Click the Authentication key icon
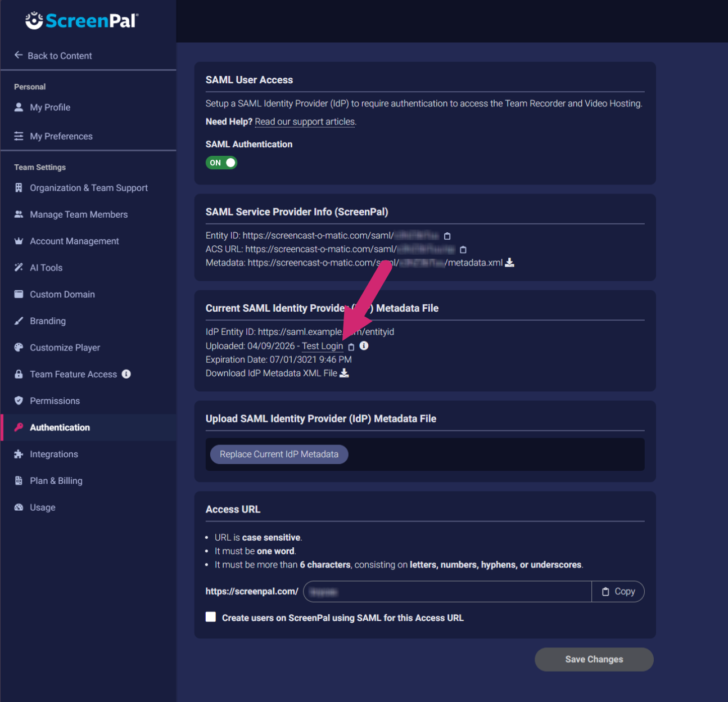Screen dimensions: 728x702 (x=19, y=427)
